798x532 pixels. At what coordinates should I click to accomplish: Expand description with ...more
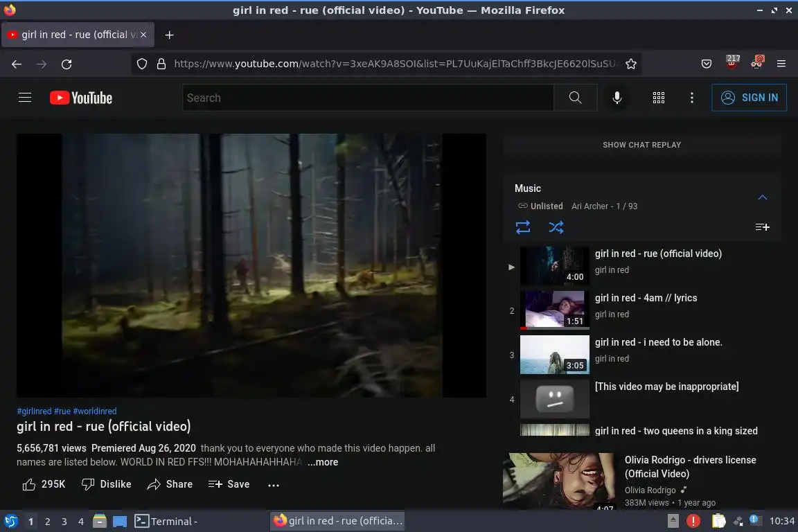coord(323,462)
